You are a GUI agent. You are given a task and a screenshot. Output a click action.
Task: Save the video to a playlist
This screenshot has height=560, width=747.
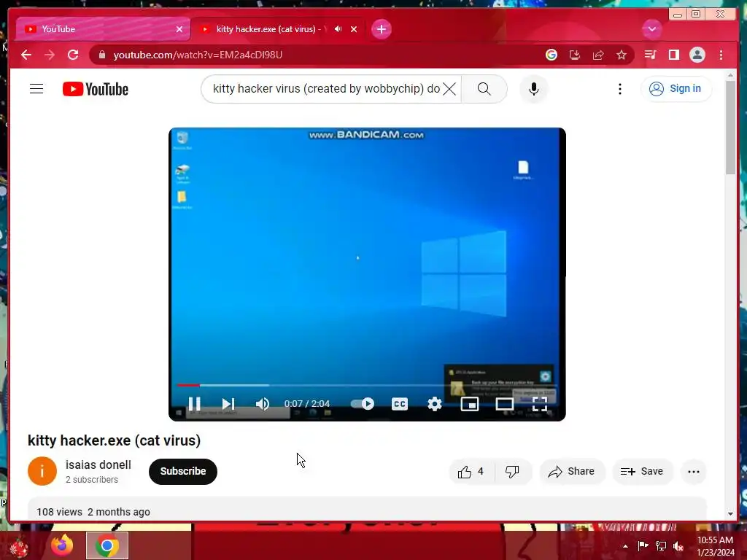[642, 472]
